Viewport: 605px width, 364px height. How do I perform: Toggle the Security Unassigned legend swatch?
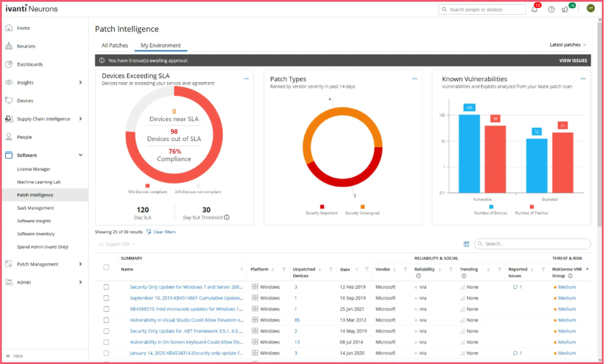tap(362, 207)
